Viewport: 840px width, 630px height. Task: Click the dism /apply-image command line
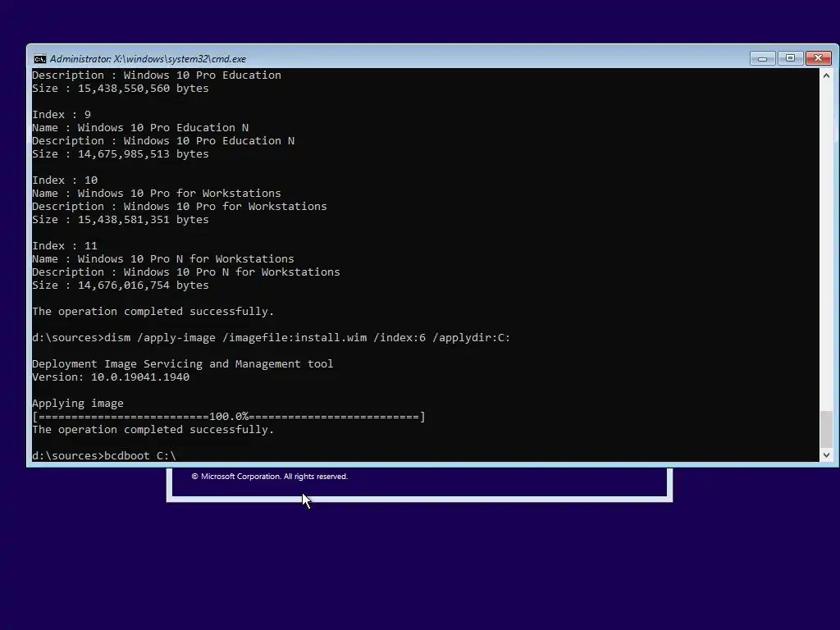coord(271,337)
